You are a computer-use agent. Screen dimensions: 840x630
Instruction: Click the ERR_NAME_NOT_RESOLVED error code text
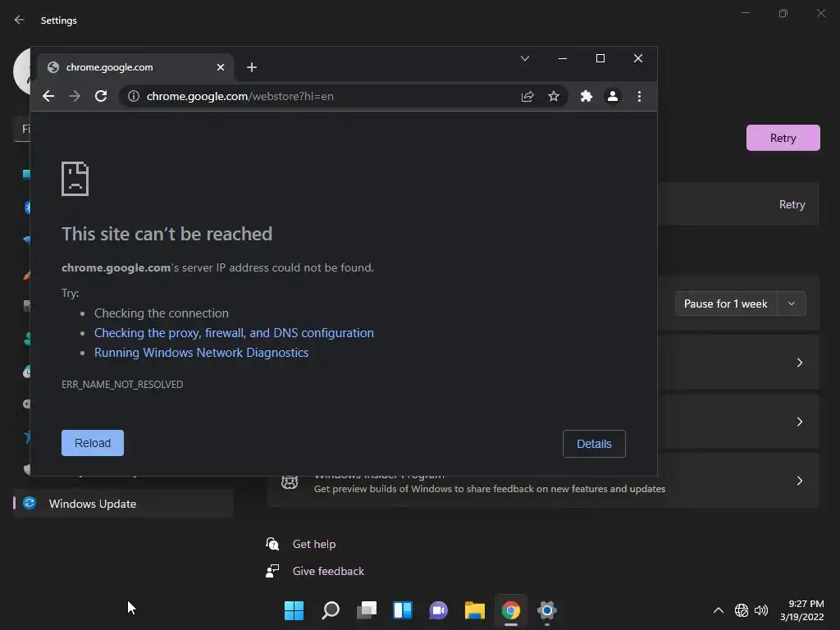122,384
